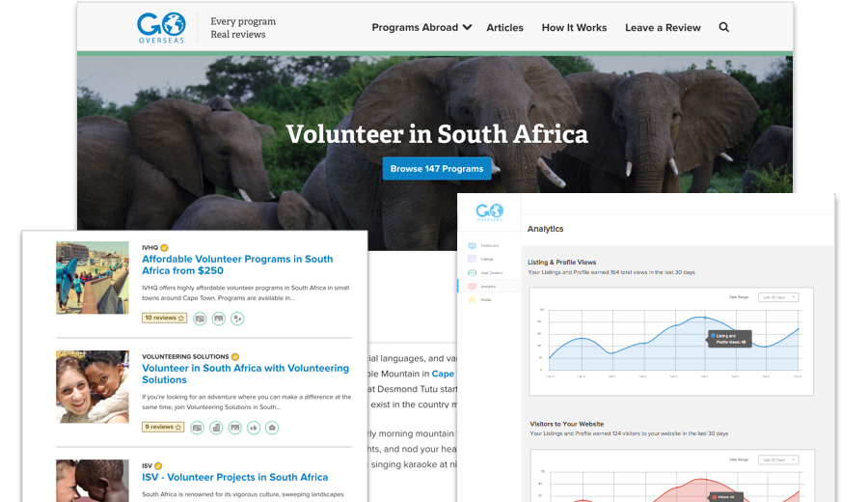Click the Volunteer in South Africa hero title
Viewport: 868px width, 502px height.
437,134
